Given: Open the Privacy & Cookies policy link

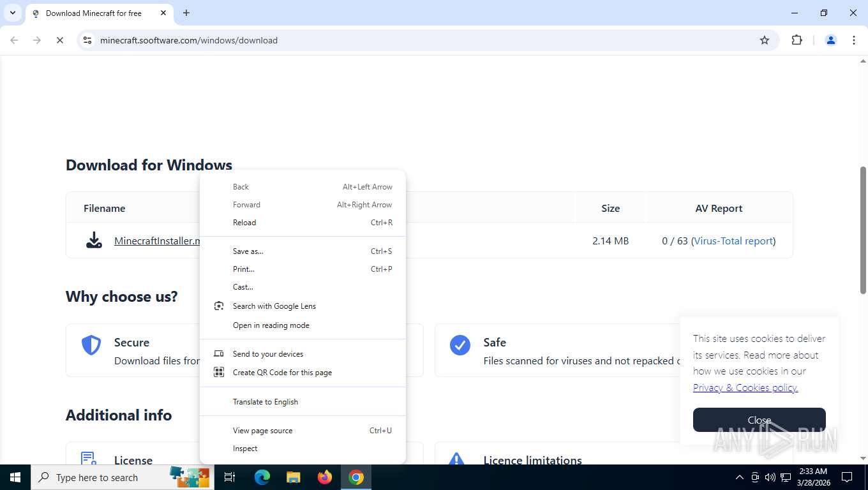Looking at the screenshot, I should [x=745, y=387].
